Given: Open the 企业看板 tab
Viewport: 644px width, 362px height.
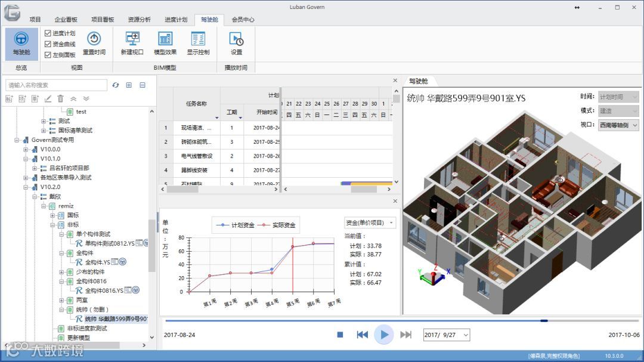Looking at the screenshot, I should (x=66, y=19).
